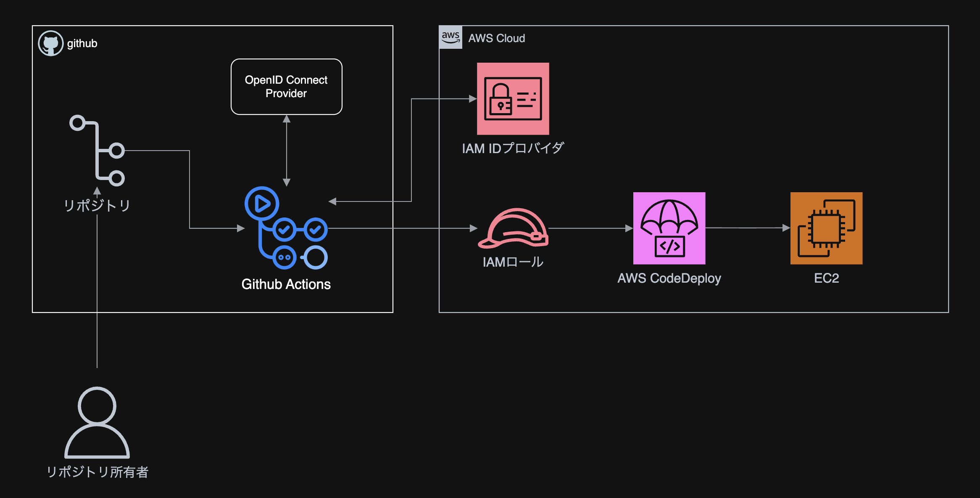The width and height of the screenshot is (980, 498).
Task: Click the repository git branch icon
Action: (x=97, y=151)
